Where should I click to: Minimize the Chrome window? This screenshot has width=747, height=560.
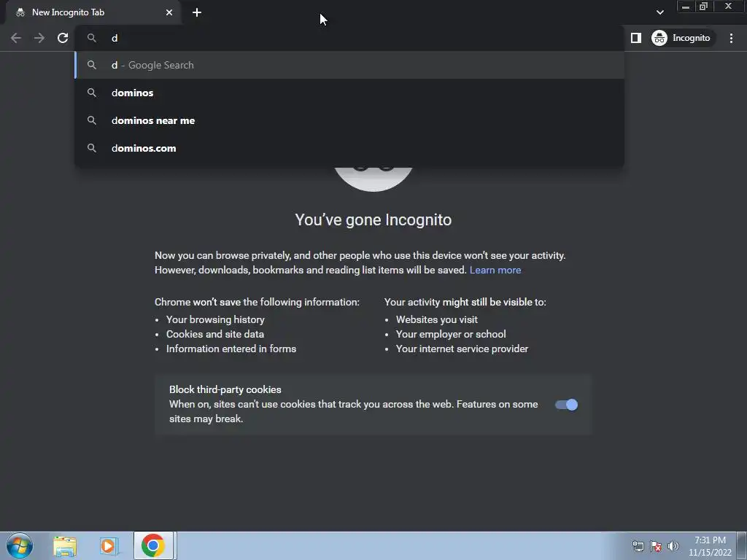click(686, 7)
